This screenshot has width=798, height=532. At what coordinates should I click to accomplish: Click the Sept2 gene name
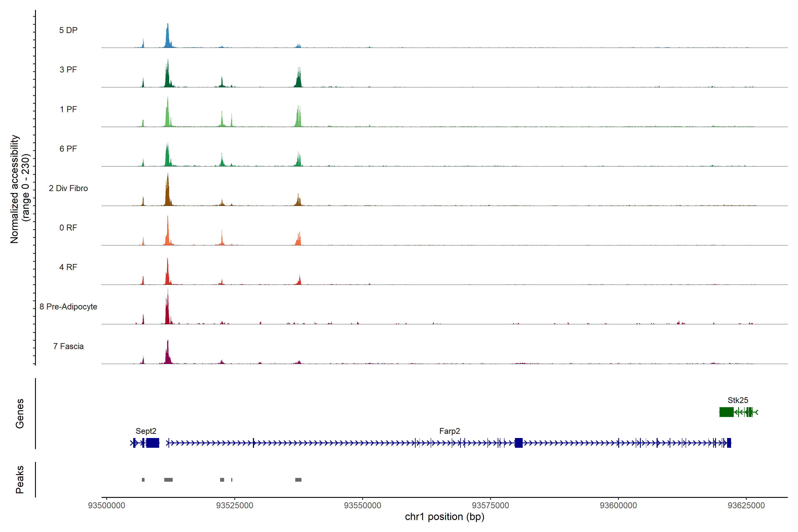point(146,431)
